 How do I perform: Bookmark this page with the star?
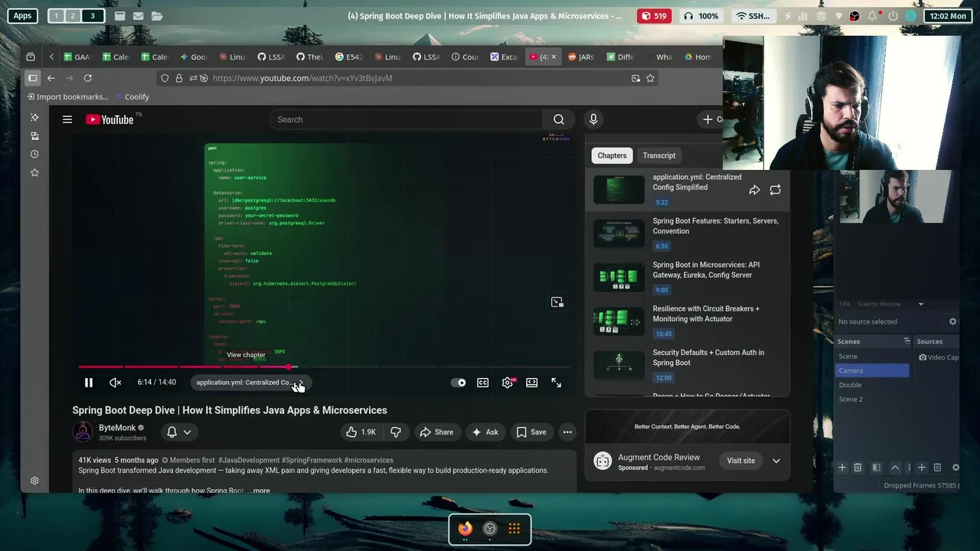(x=650, y=78)
